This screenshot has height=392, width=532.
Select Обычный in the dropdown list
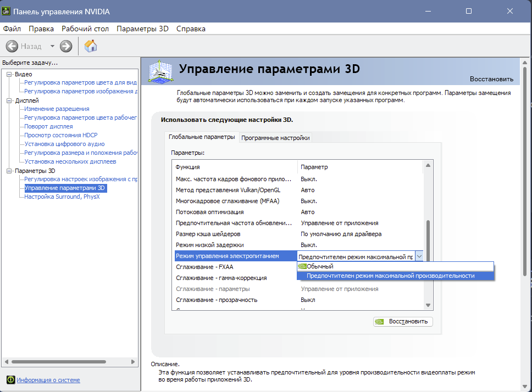(395, 266)
